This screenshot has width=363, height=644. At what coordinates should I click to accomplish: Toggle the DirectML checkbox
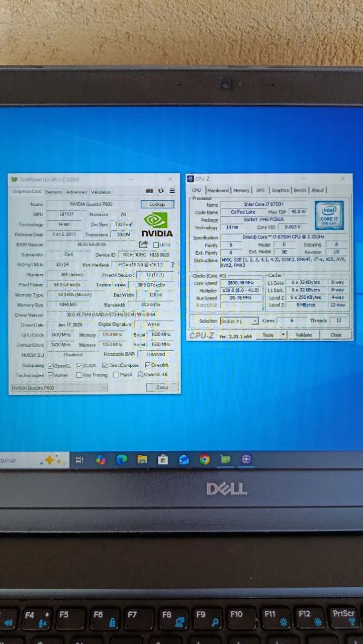click(148, 365)
